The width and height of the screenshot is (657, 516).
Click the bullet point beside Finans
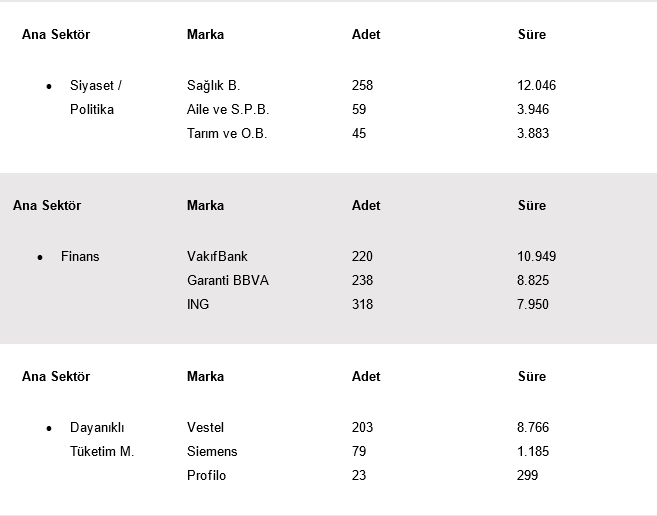point(40,258)
